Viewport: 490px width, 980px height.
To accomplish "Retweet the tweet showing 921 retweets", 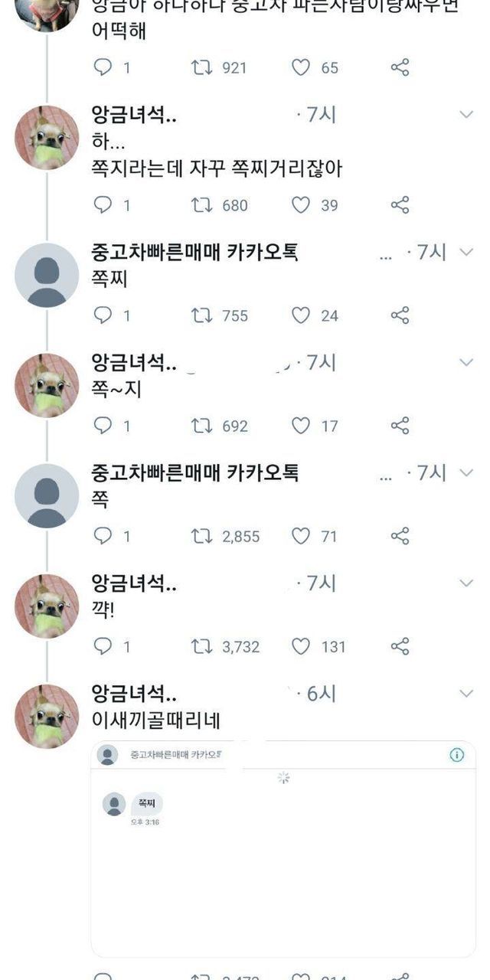I will coord(201,67).
